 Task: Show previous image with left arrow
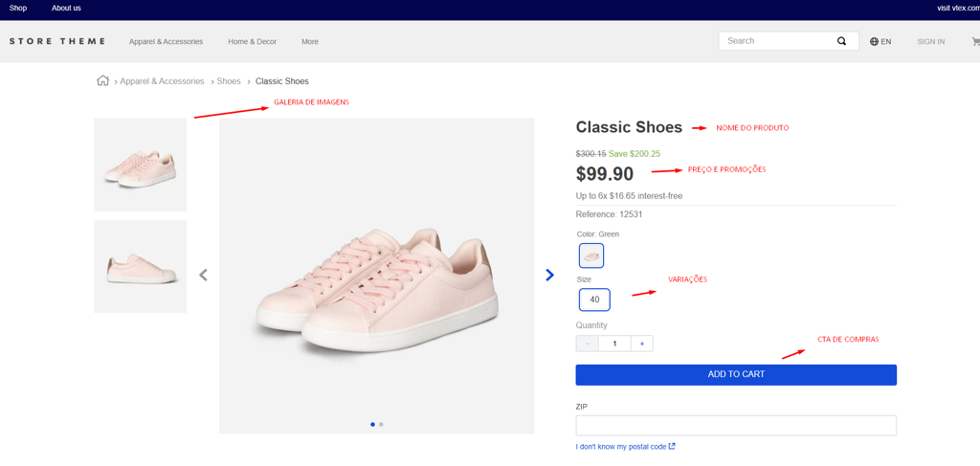pyautogui.click(x=203, y=276)
